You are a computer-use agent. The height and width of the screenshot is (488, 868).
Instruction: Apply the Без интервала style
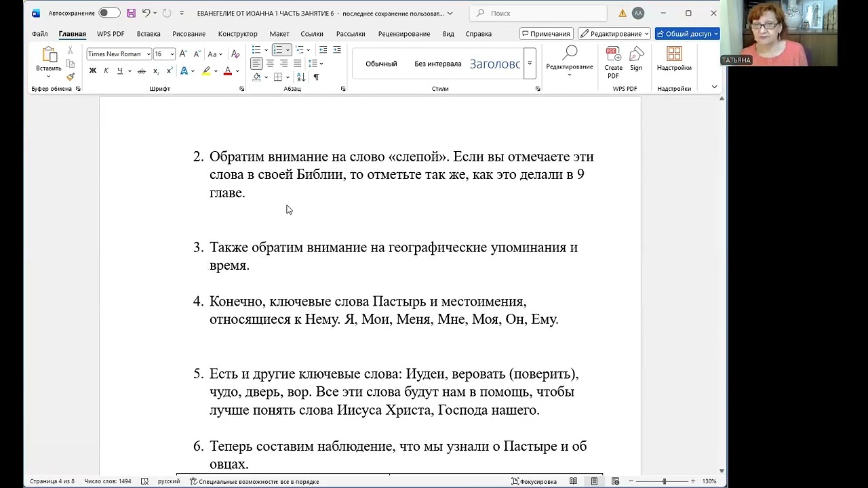pyautogui.click(x=437, y=64)
